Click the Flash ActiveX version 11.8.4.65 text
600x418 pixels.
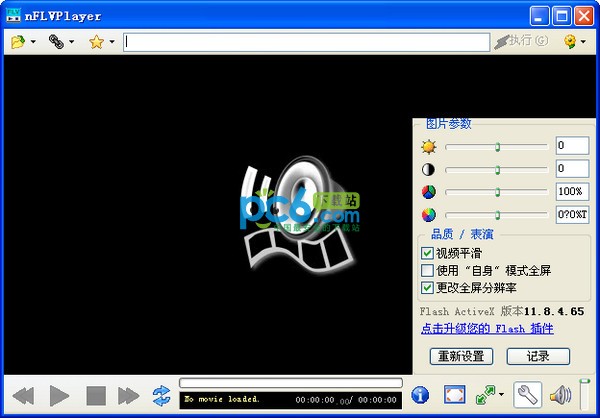point(502,311)
